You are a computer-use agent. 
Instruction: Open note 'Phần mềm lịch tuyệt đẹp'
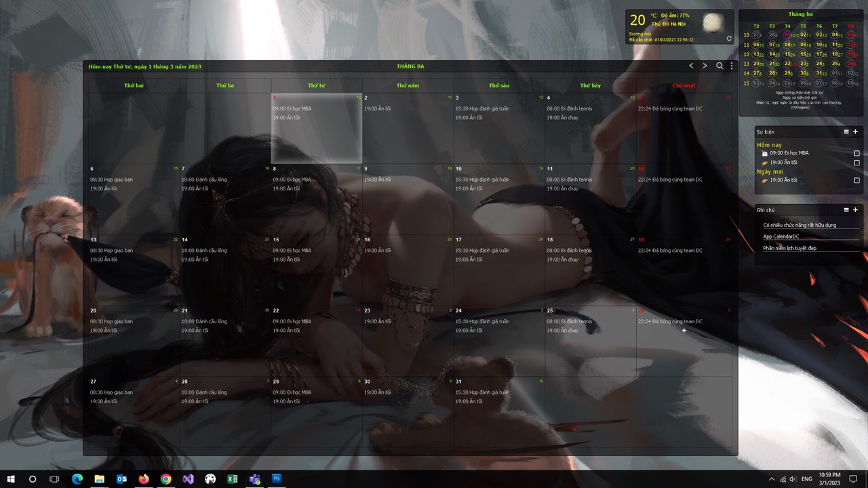[x=789, y=248]
